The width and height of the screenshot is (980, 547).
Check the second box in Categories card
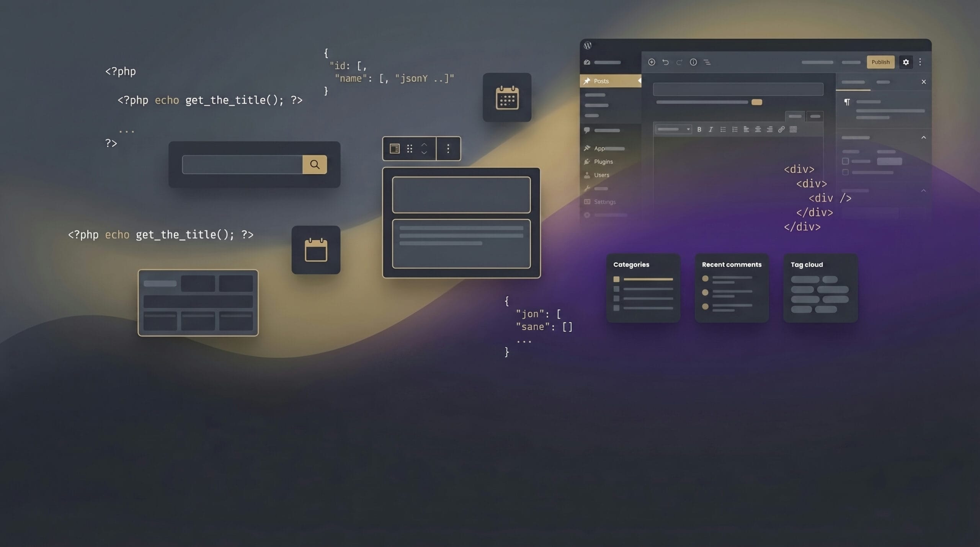click(x=616, y=289)
